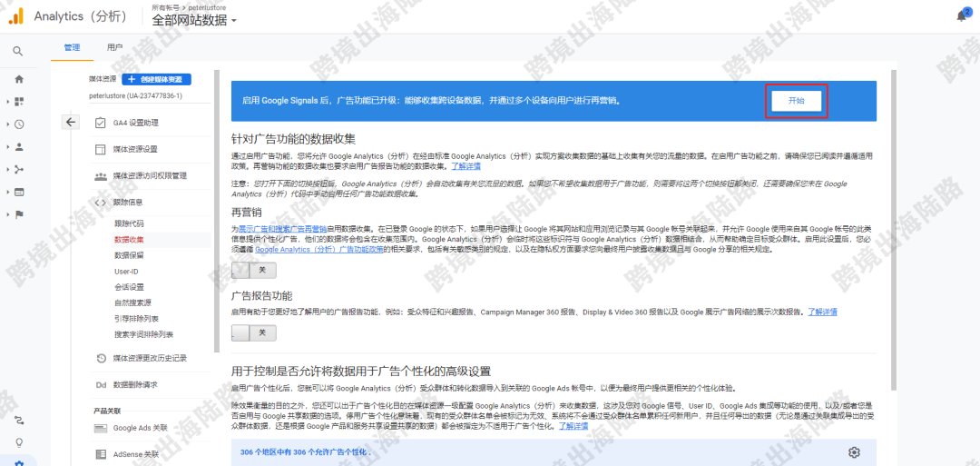
Task: Select 数据收集 submenu item
Action: (x=129, y=240)
